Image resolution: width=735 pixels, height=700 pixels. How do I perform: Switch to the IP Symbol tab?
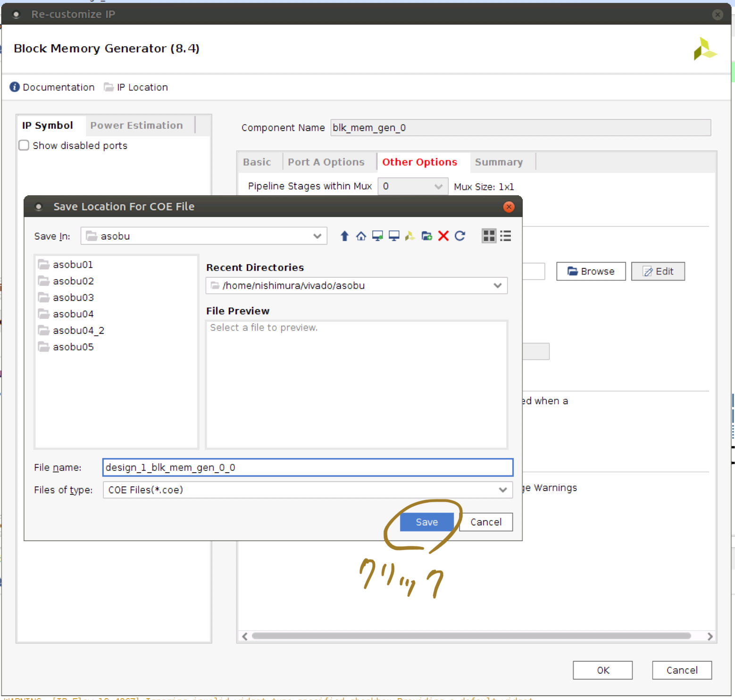coord(48,125)
